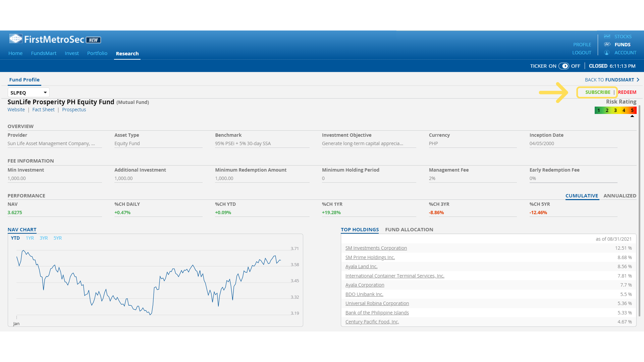The height and width of the screenshot is (362, 644).
Task: Click the Funds chart icon
Action: (607, 44)
